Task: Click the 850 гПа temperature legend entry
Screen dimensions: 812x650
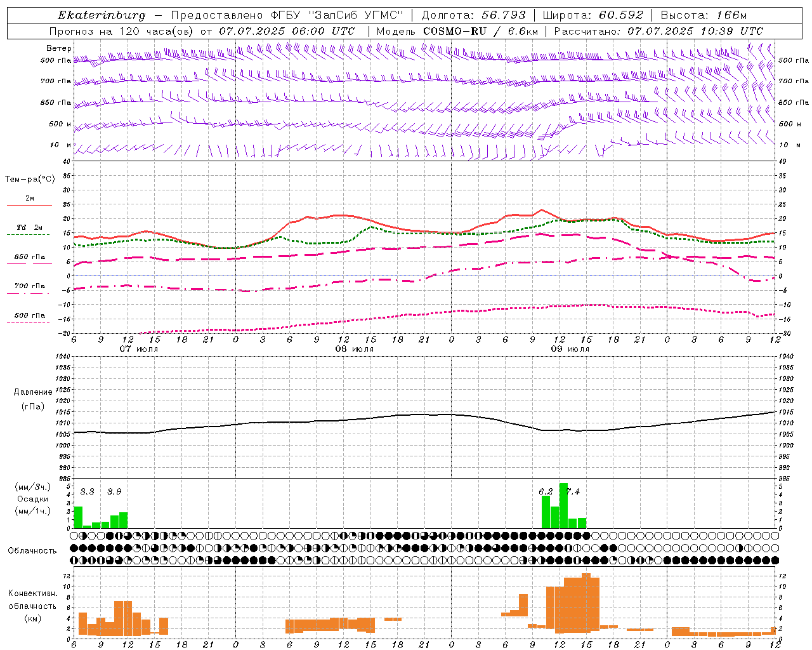Action: click(29, 256)
